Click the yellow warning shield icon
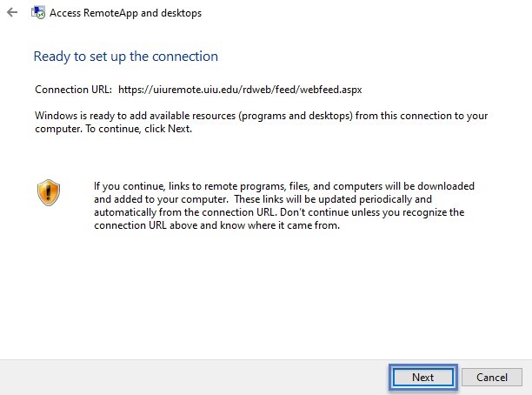 tap(49, 192)
